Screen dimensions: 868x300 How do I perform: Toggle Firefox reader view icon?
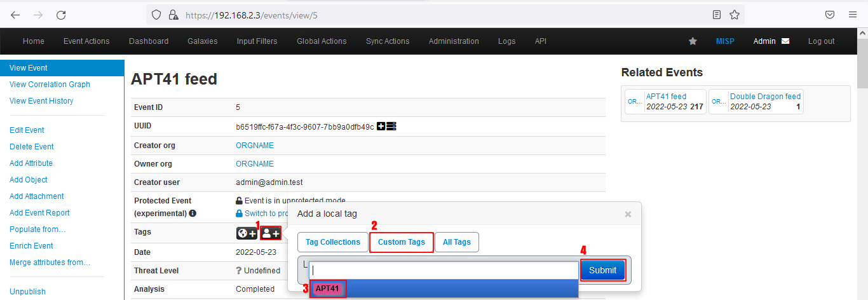(717, 15)
